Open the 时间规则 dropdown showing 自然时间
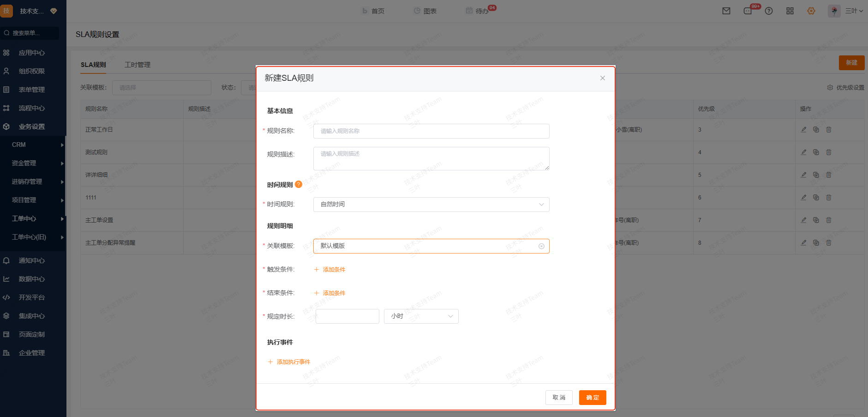Viewport: 868px width, 417px height. [x=431, y=205]
